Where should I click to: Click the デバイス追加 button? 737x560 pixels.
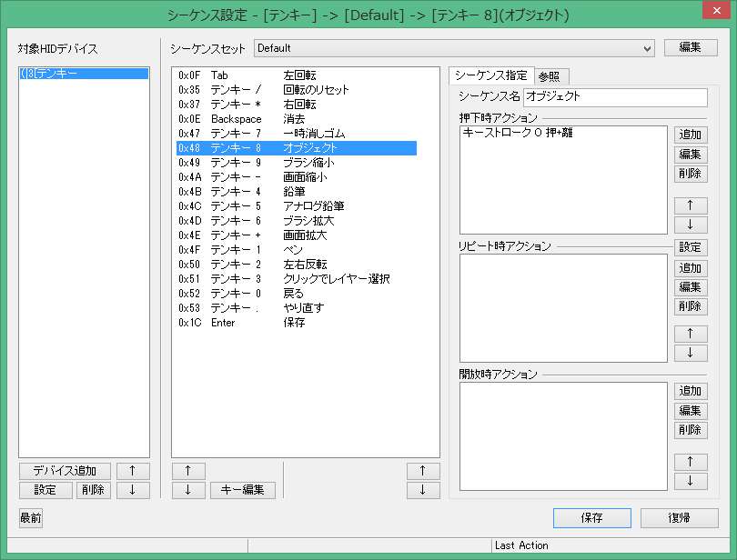[63, 471]
